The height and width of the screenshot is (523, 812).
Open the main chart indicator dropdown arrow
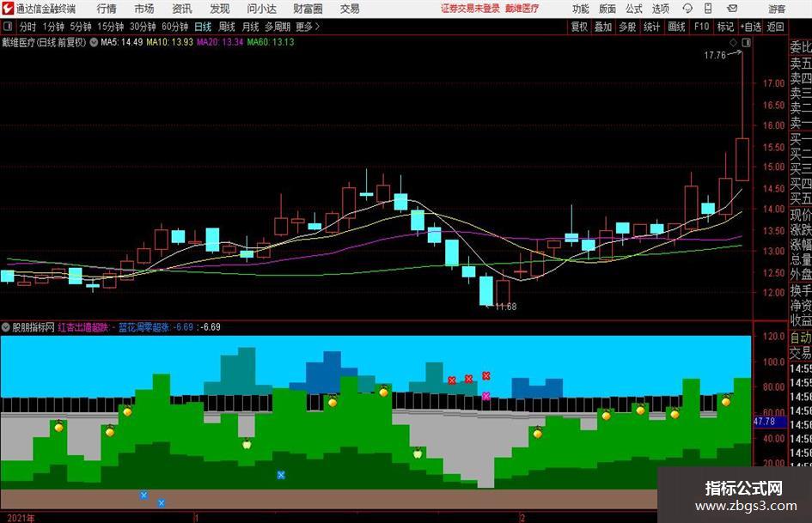94,42
